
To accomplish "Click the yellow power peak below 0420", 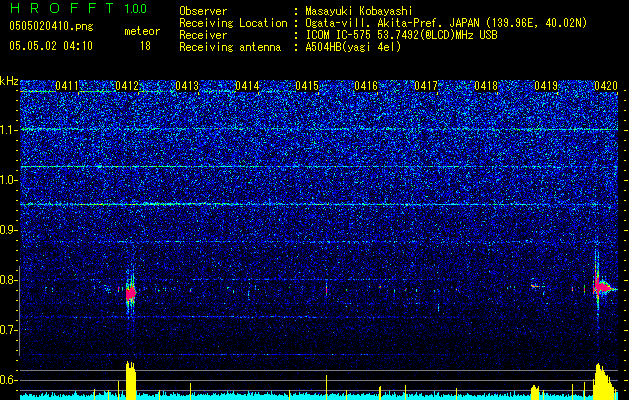I will [603, 382].
